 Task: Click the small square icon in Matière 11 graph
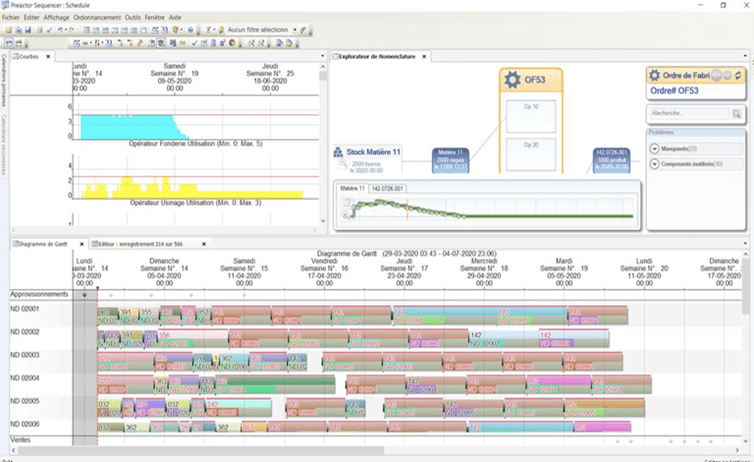[x=346, y=203]
